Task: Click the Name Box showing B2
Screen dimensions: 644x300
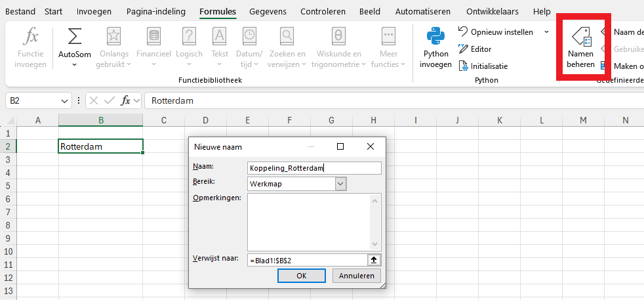Action: [x=33, y=100]
